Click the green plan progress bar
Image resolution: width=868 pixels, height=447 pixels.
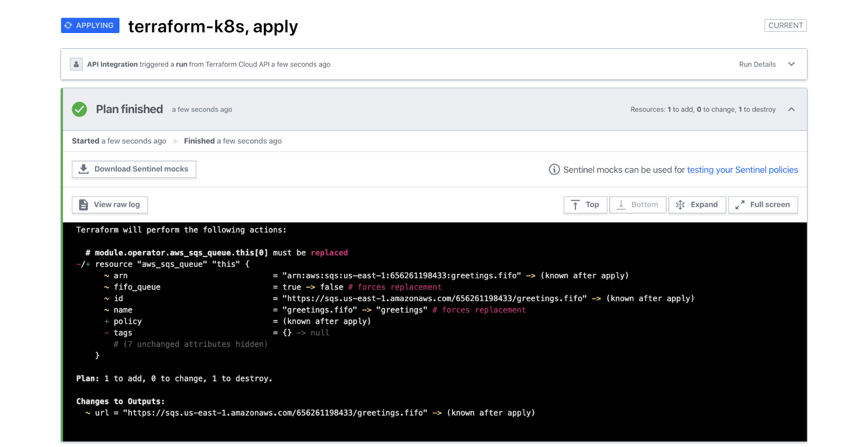(x=63, y=260)
